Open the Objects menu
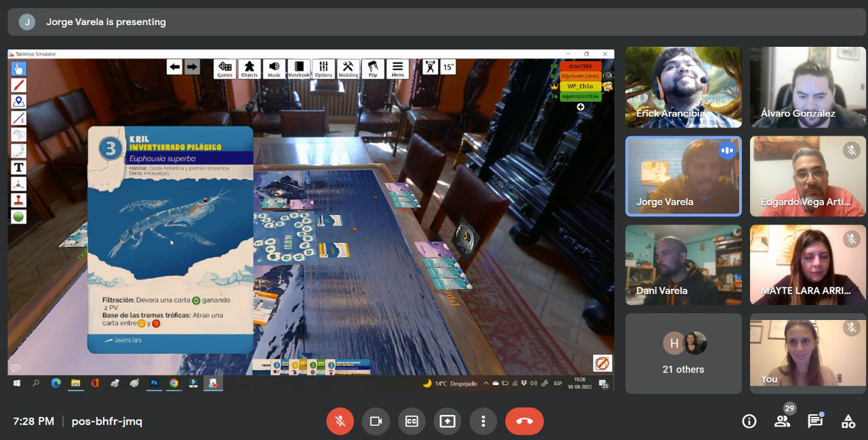The height and width of the screenshot is (440, 868). [250, 69]
